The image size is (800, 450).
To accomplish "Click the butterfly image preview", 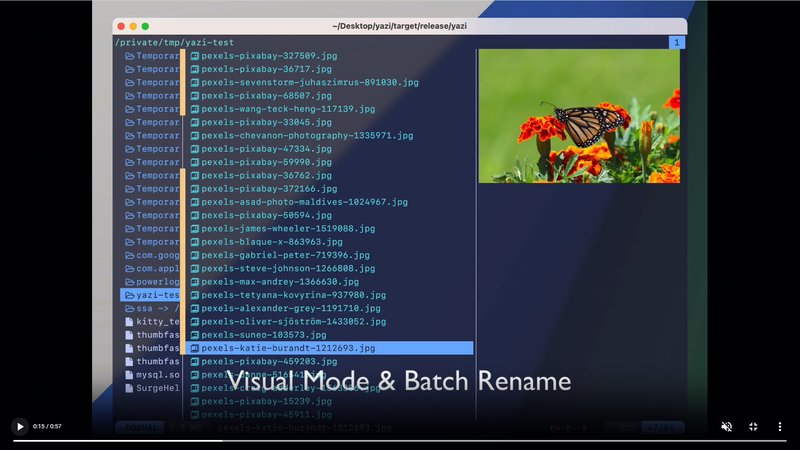I will pos(579,116).
